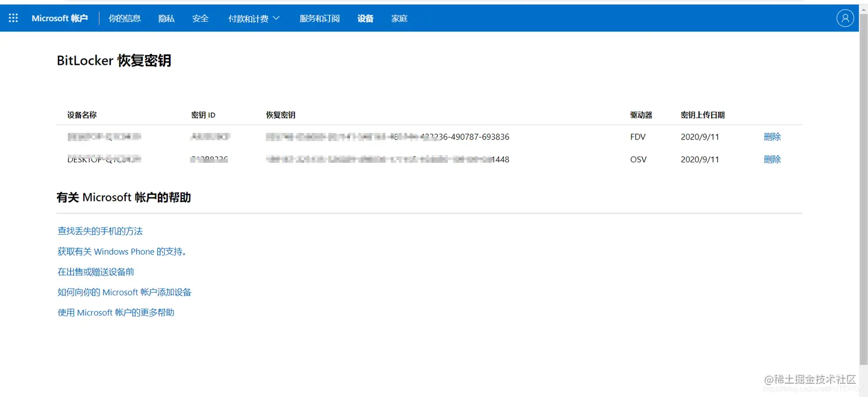Open 获取有关 Windows Phone 的支持 link

123,251
